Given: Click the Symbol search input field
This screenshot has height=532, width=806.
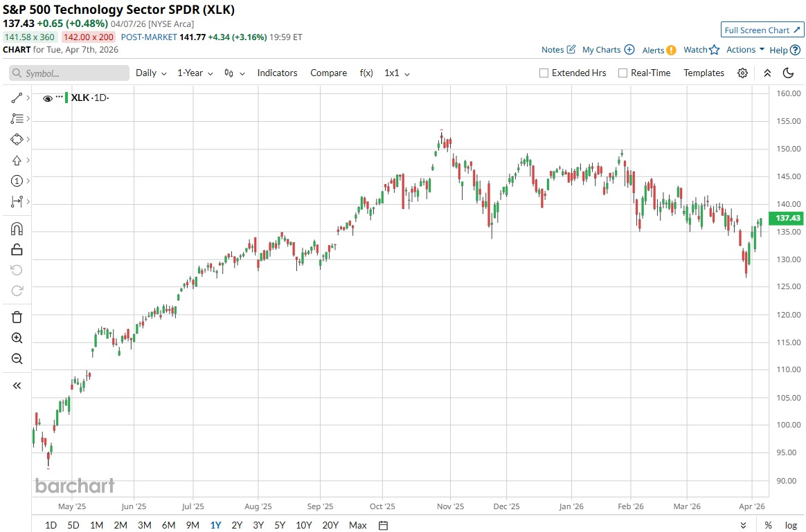Looking at the screenshot, I should (69, 73).
